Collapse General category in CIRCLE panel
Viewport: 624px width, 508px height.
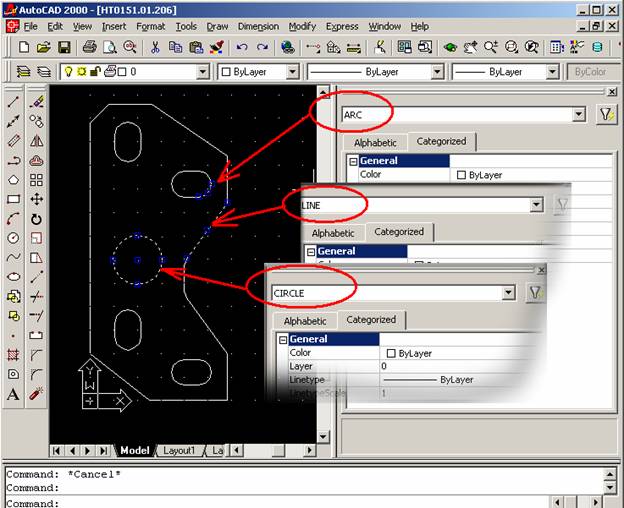coord(283,340)
